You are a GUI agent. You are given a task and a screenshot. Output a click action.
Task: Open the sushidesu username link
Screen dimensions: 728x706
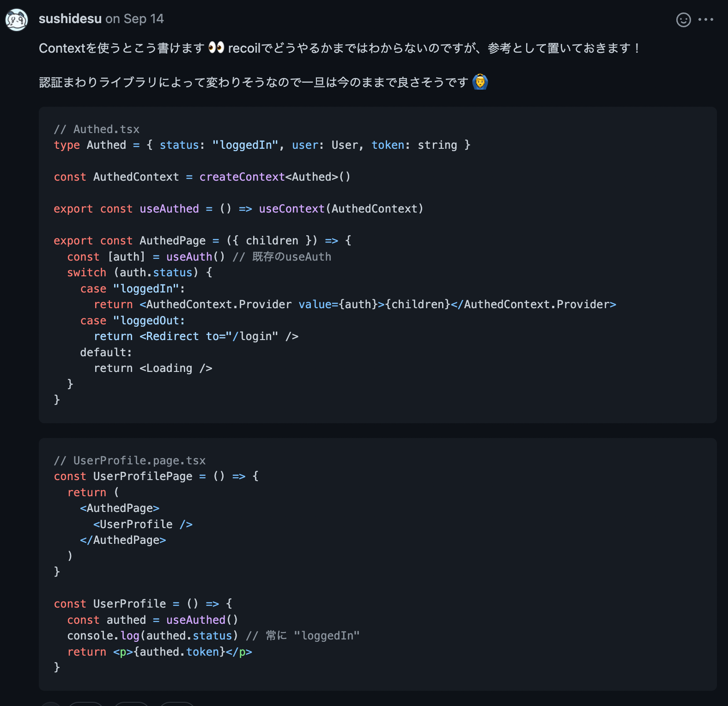(70, 19)
